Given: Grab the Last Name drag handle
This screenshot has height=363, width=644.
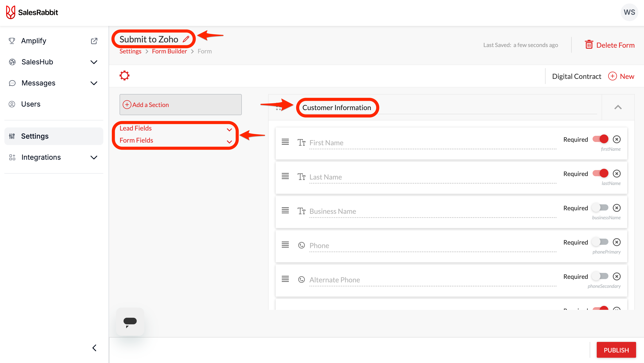Looking at the screenshot, I should pyautogui.click(x=285, y=176).
